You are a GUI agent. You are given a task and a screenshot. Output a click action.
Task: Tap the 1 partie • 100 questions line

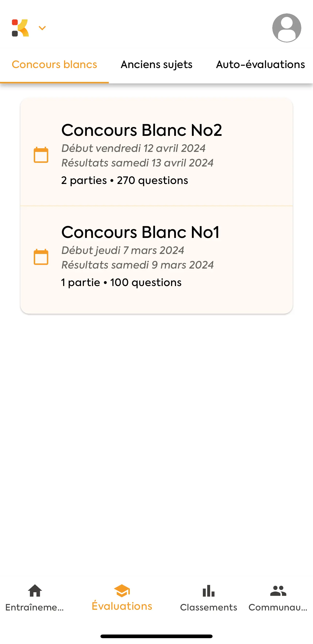pyautogui.click(x=121, y=282)
